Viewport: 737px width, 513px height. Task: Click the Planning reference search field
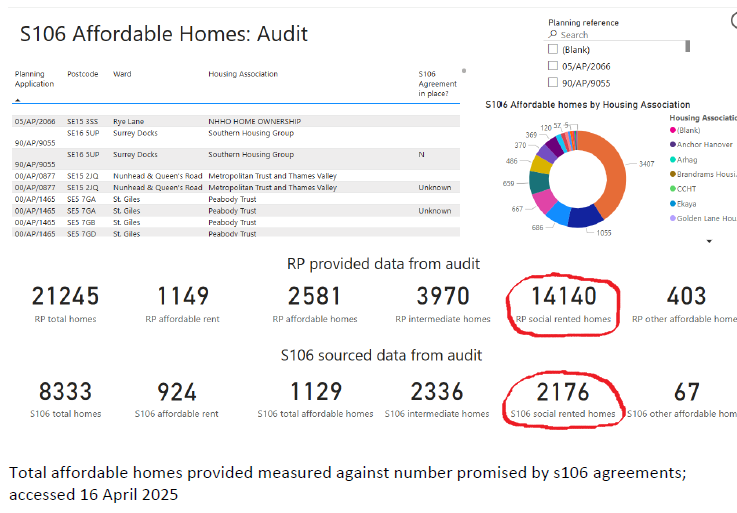(x=616, y=35)
